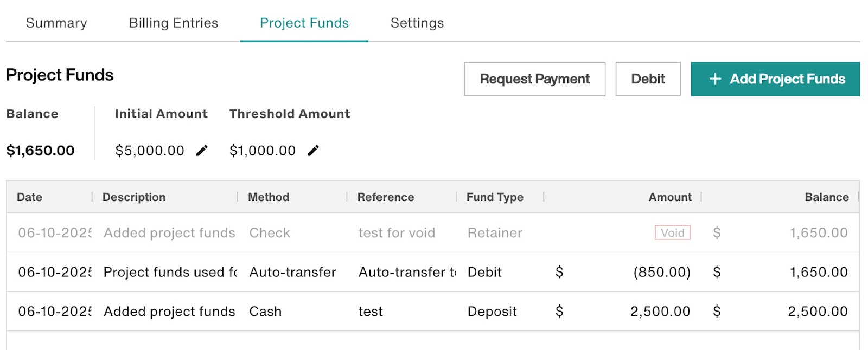This screenshot has height=350, width=868.
Task: Click the Reference column header
Action: click(x=386, y=197)
